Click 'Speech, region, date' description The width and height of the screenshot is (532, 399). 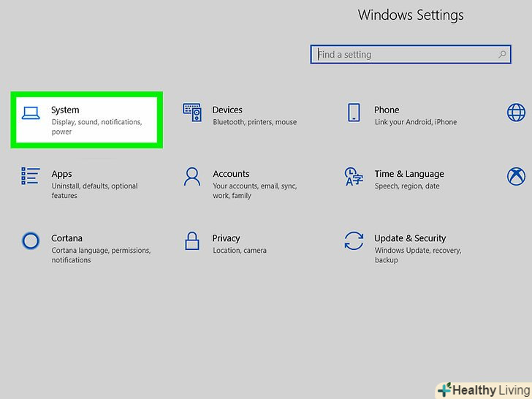pyautogui.click(x=407, y=186)
